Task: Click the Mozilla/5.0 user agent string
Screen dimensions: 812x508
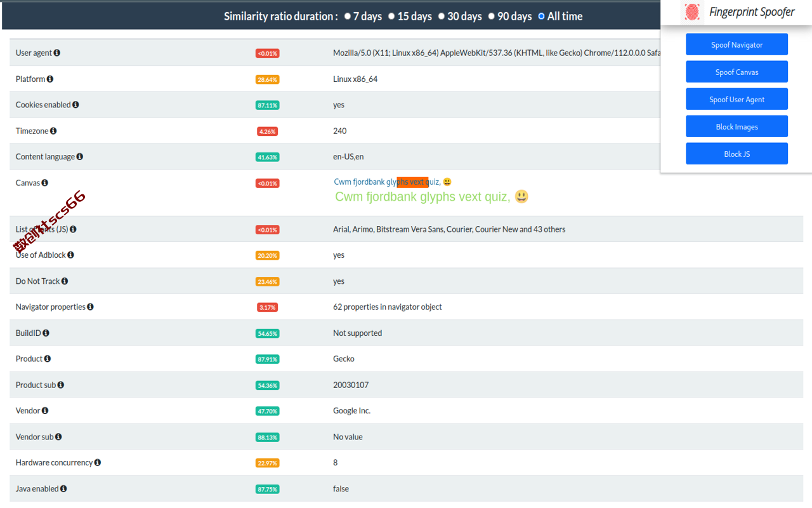Action: click(497, 53)
